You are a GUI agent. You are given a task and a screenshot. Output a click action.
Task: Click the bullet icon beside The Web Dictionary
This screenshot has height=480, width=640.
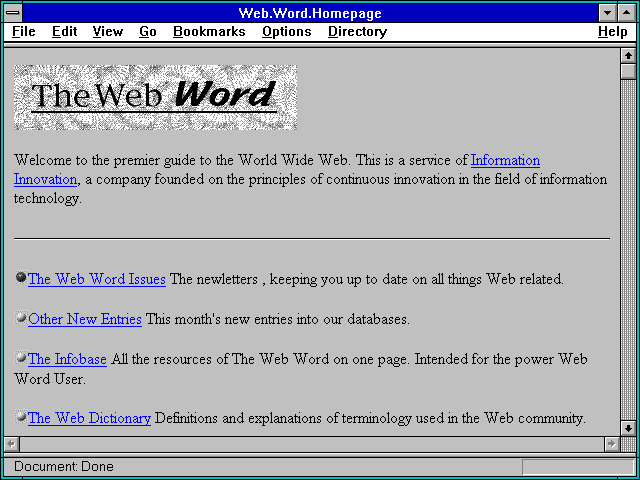(x=21, y=416)
